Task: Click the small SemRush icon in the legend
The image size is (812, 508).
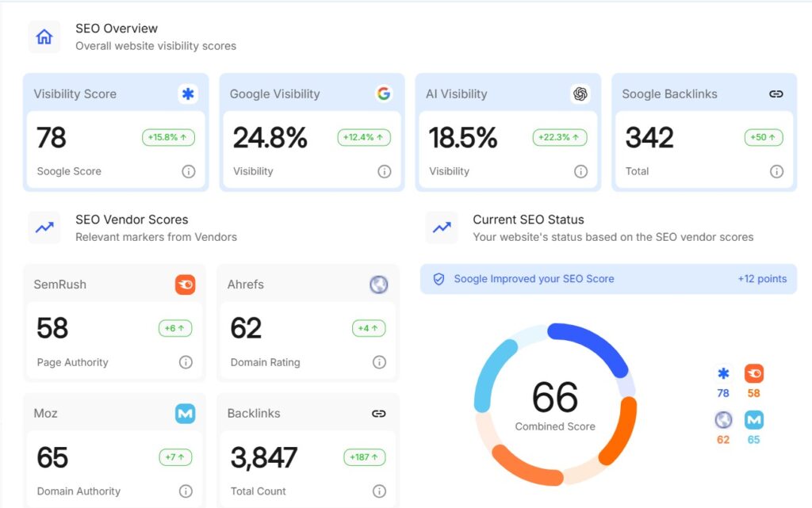Action: coord(754,374)
